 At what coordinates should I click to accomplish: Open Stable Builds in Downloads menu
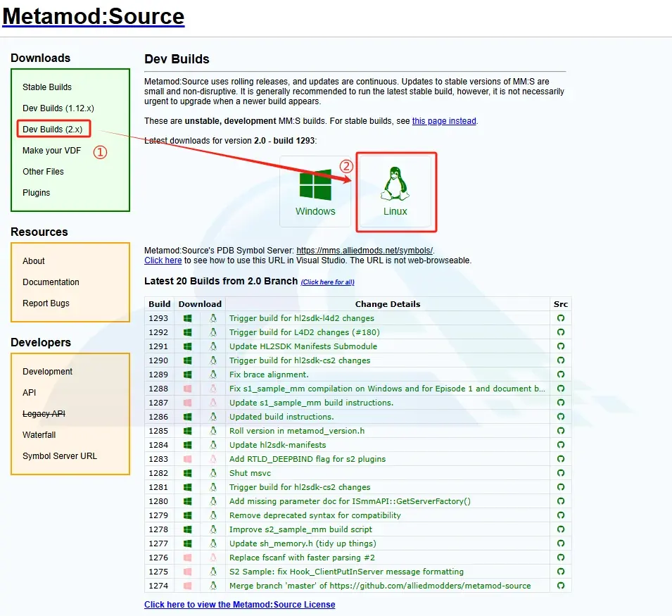(x=47, y=87)
